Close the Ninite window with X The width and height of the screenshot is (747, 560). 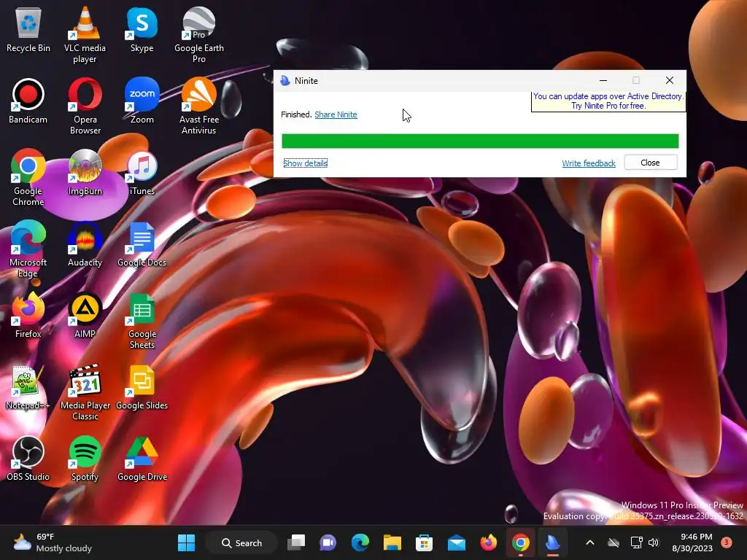670,80
